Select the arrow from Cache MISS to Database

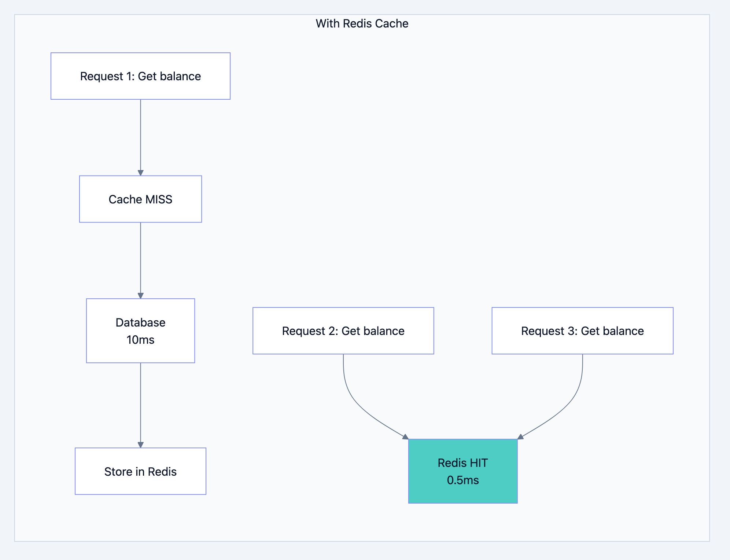140,260
